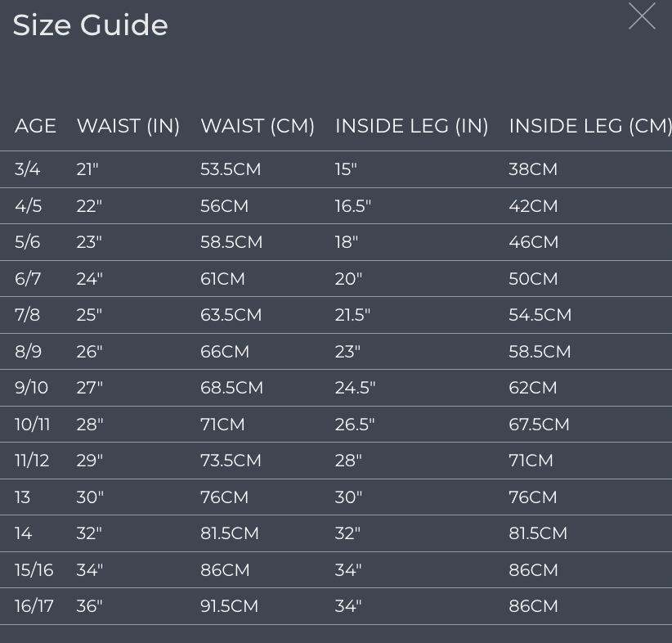Click the 53.5CM waist value

pyautogui.click(x=231, y=169)
